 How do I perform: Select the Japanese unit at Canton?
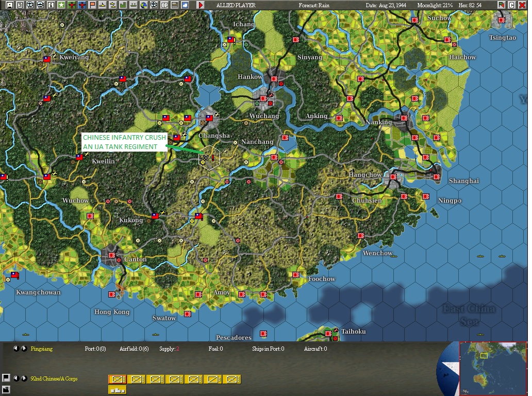point(112,255)
